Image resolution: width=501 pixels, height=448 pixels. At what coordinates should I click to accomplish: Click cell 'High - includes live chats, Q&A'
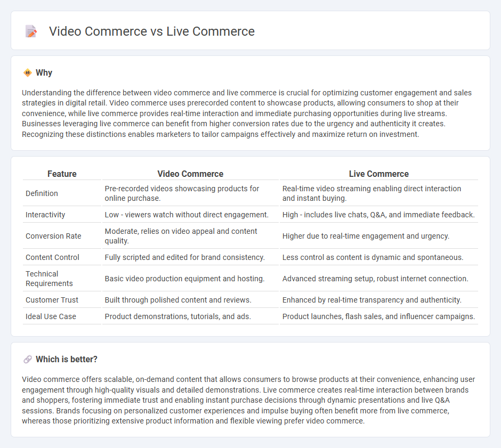coord(378,215)
